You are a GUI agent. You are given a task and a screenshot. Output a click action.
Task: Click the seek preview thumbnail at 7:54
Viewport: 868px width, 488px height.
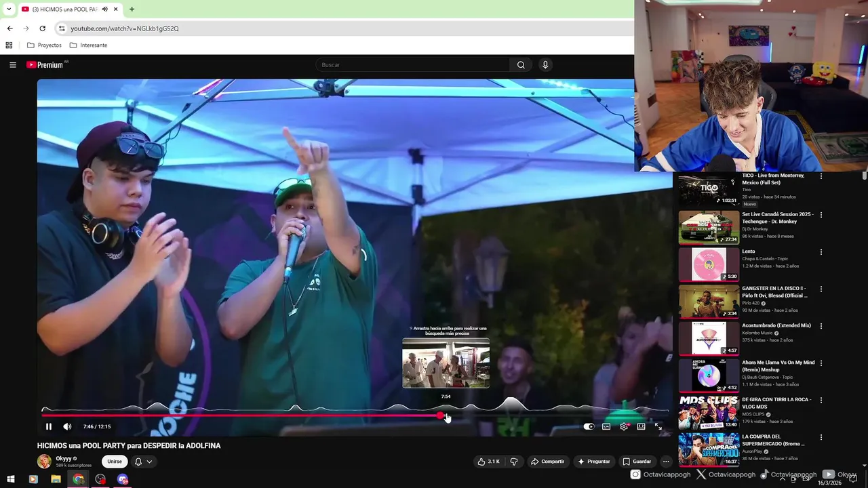coord(446,364)
